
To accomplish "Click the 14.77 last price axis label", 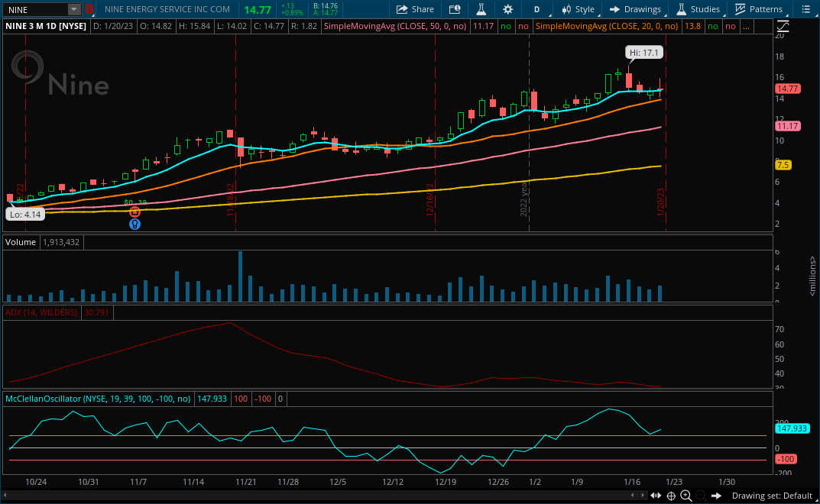I will coord(788,89).
